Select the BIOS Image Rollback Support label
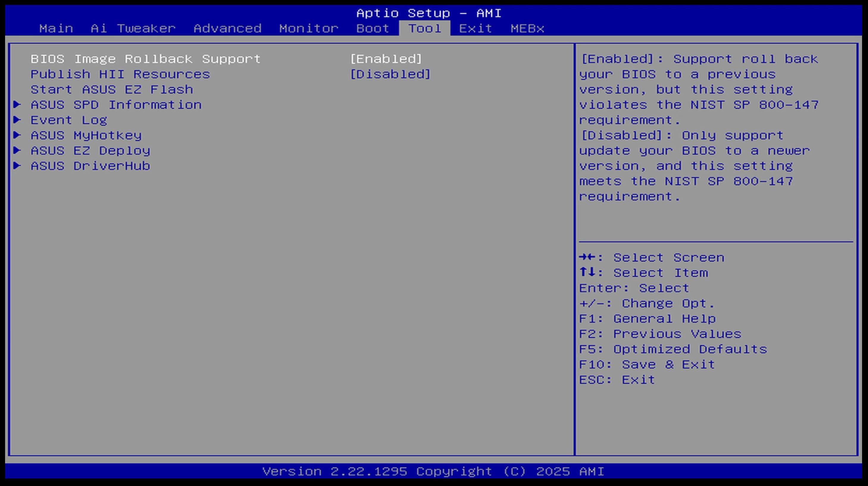The width and height of the screenshot is (868, 486). [146, 59]
